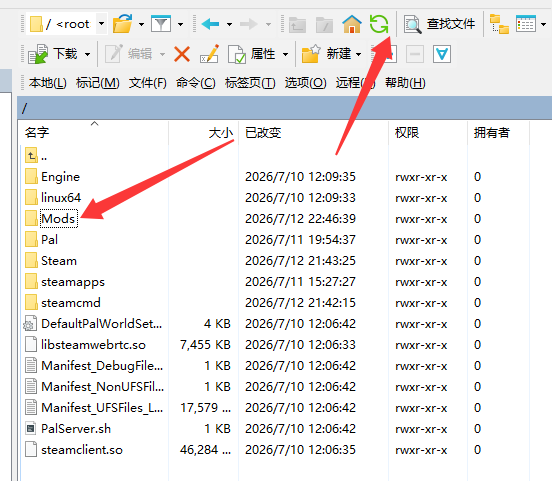Go to home directory house icon
The width and height of the screenshot is (552, 481).
pyautogui.click(x=352, y=24)
